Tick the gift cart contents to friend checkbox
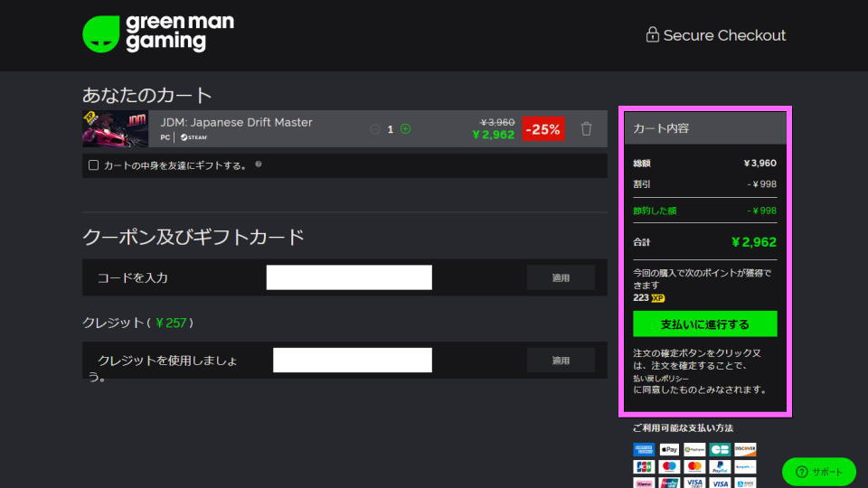 point(93,164)
